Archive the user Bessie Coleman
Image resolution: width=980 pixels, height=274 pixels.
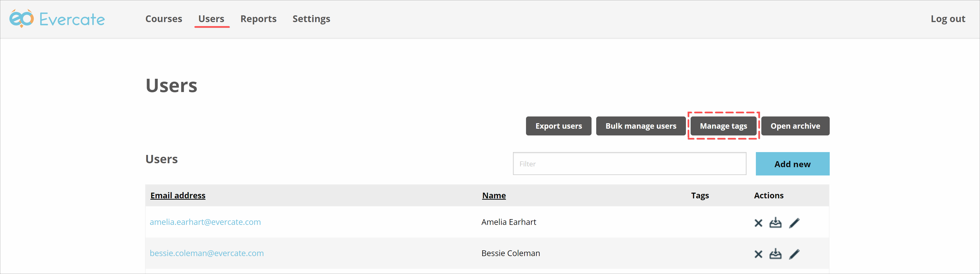pos(776,254)
